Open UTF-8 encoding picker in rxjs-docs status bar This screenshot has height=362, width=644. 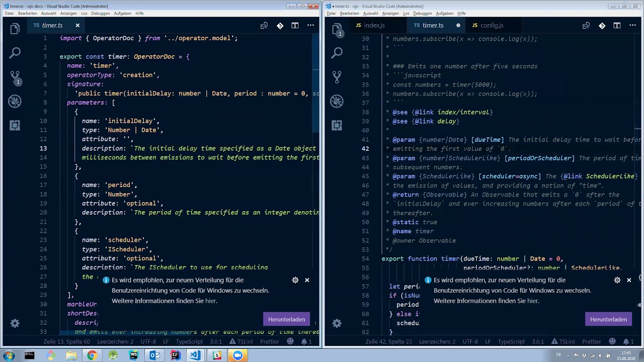(x=148, y=341)
